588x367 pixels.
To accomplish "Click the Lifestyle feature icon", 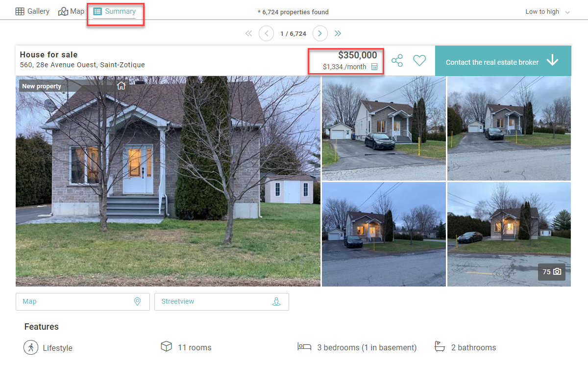I will click(x=31, y=347).
